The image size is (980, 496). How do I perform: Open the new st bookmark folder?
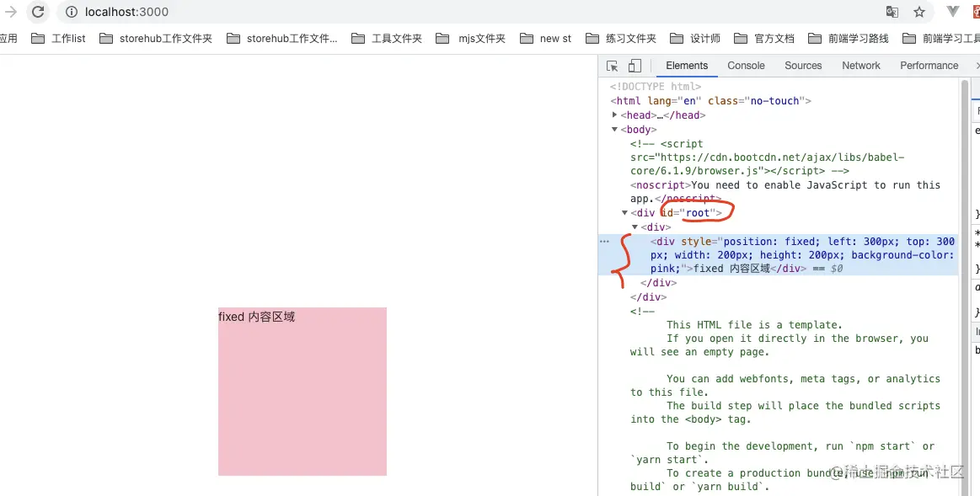tap(546, 39)
